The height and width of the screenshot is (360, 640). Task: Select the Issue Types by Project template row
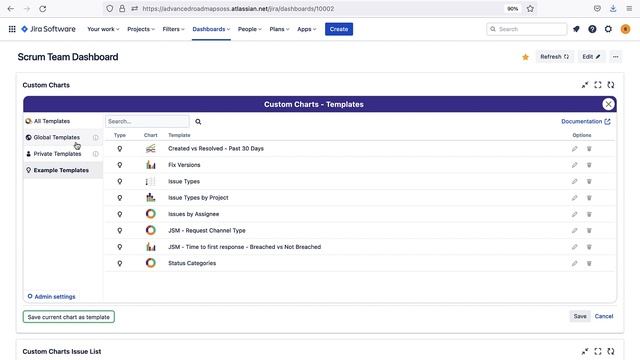[360, 198]
